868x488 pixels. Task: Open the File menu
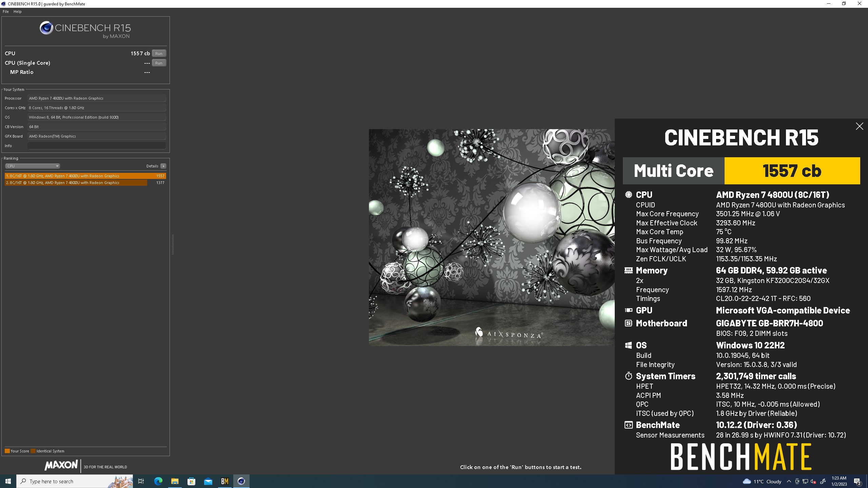tap(6, 12)
